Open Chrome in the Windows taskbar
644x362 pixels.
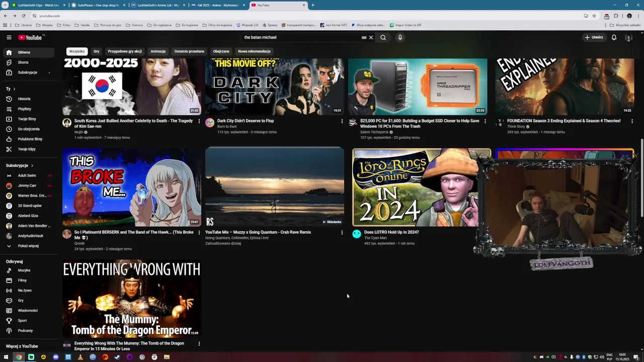click(19, 357)
